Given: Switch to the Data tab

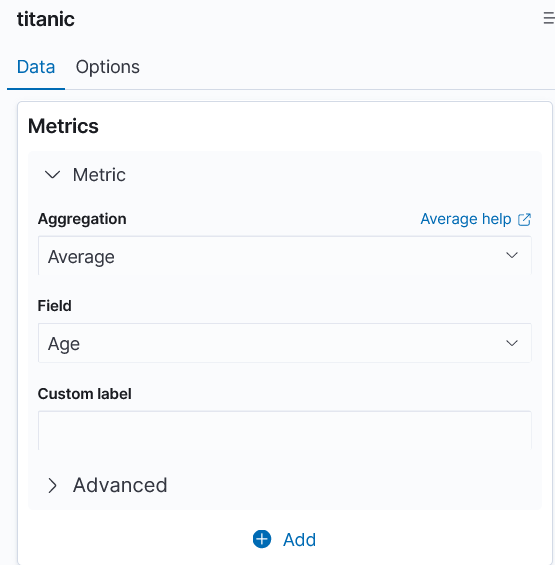Looking at the screenshot, I should 36,67.
